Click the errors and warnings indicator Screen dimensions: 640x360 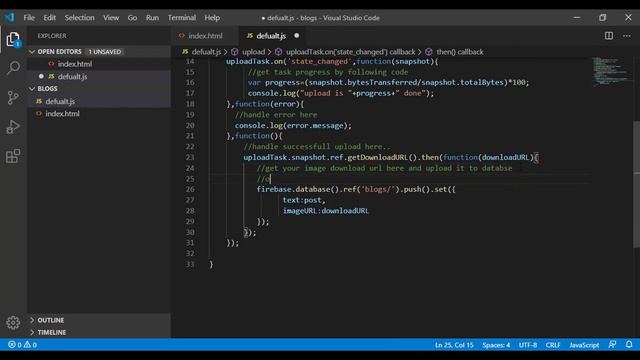click(x=22, y=344)
